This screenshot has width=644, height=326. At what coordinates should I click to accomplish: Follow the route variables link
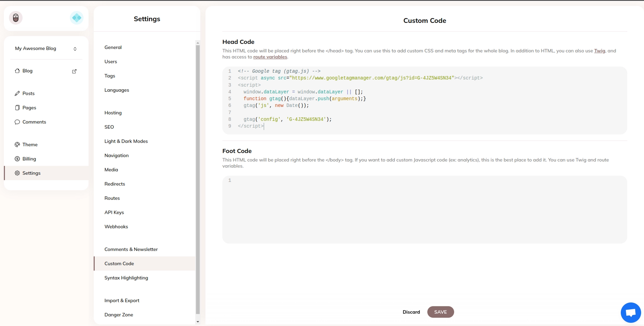pyautogui.click(x=270, y=57)
